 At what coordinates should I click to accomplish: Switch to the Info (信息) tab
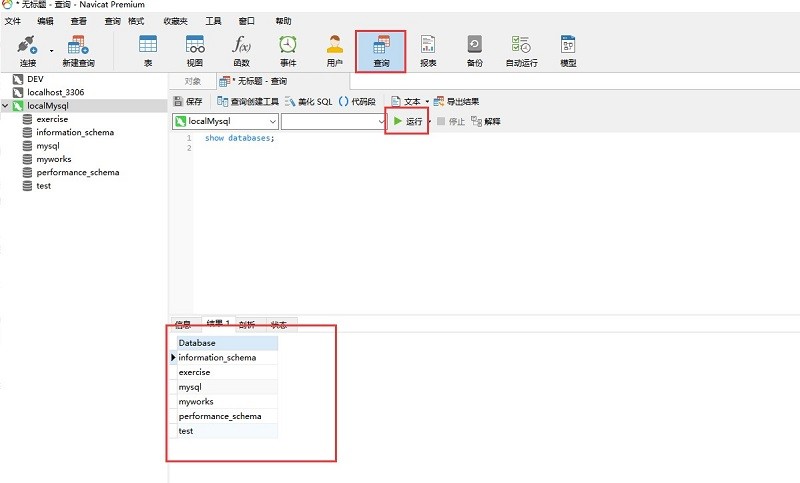183,325
